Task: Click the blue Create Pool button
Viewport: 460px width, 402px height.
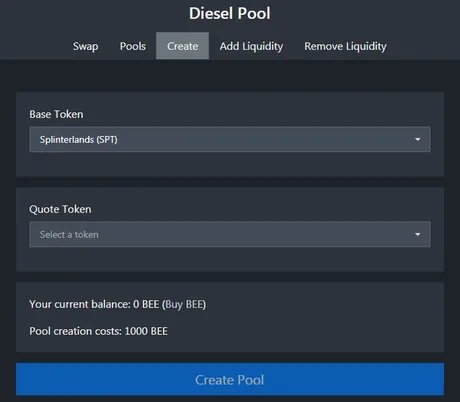Action: tap(230, 379)
